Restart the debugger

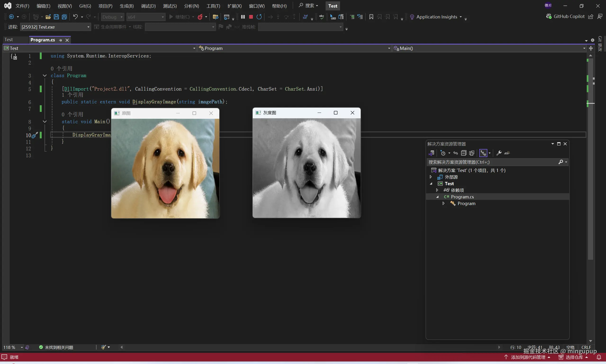(x=259, y=17)
